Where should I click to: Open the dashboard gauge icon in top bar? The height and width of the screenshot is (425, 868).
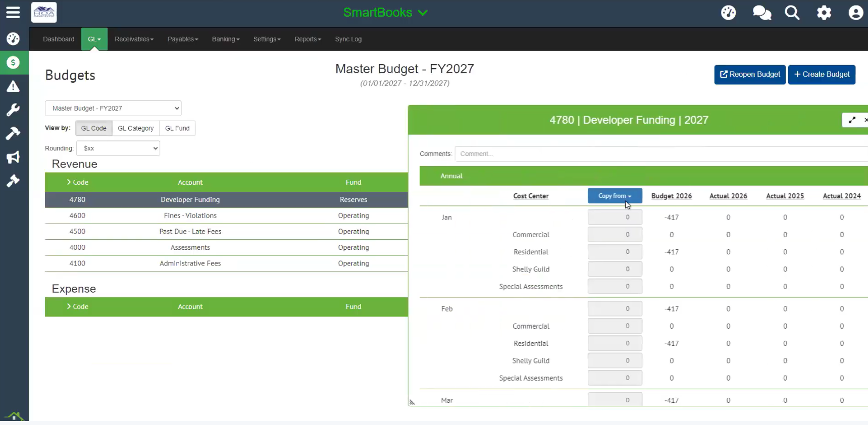point(728,13)
